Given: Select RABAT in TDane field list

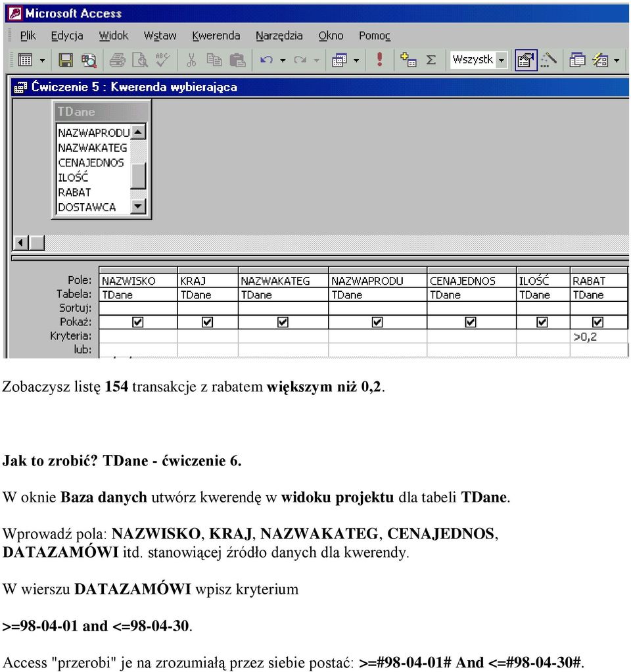Looking at the screenshot, I should click(93, 193).
